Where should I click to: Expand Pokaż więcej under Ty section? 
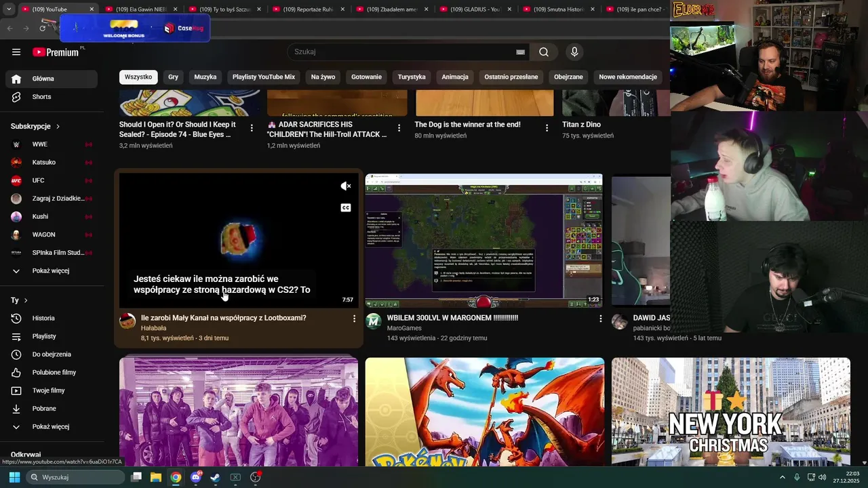[x=52, y=426]
